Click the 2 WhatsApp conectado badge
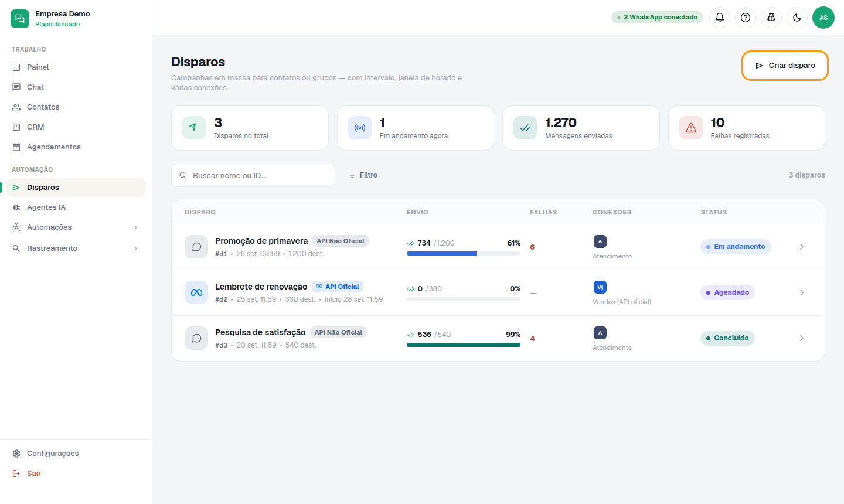 (x=657, y=18)
